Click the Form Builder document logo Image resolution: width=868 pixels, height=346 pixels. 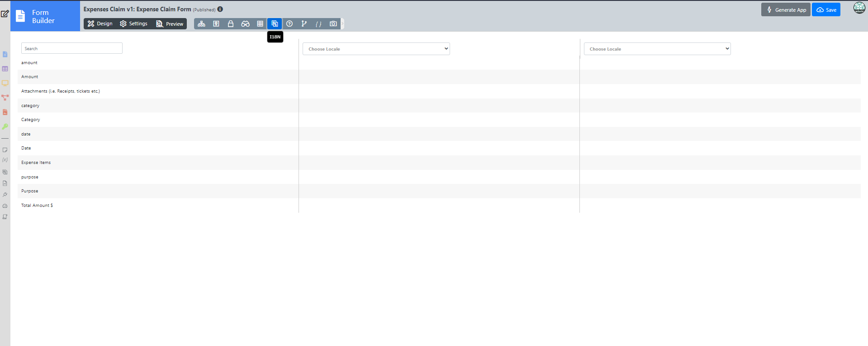tap(20, 16)
